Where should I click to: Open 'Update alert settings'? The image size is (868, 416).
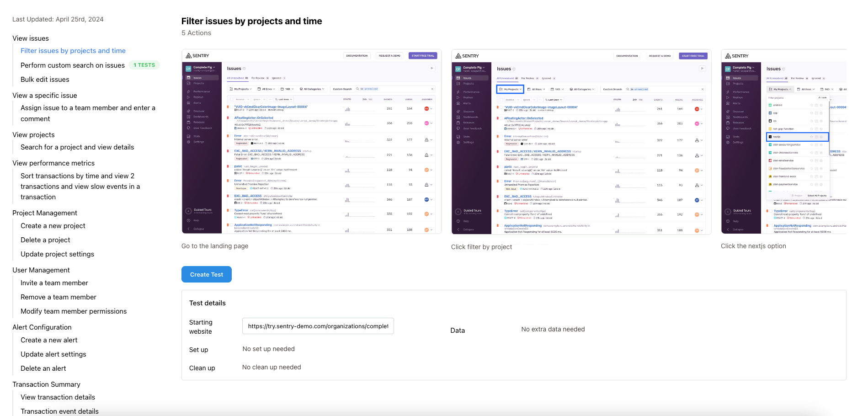pyautogui.click(x=53, y=354)
